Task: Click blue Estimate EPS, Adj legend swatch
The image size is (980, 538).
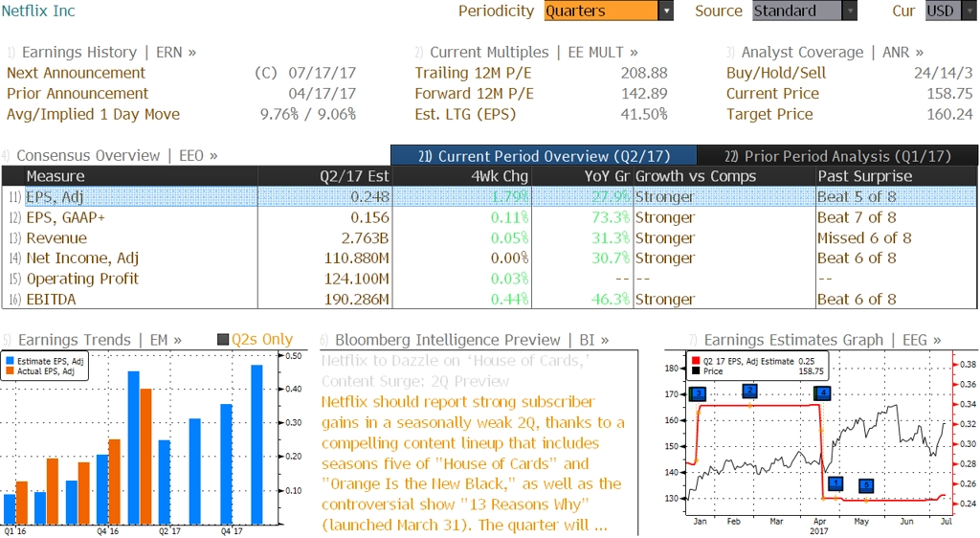Action: [10, 361]
